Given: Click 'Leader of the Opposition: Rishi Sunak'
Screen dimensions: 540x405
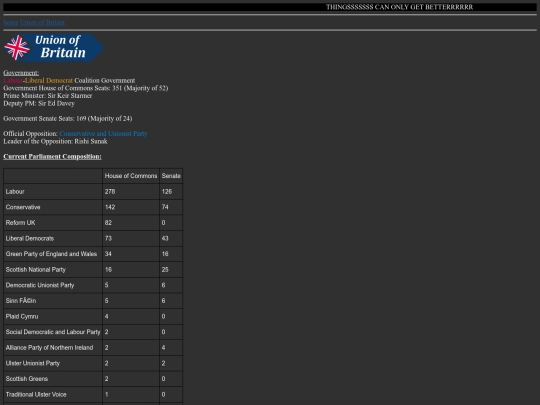Looking at the screenshot, I should [x=55, y=141].
